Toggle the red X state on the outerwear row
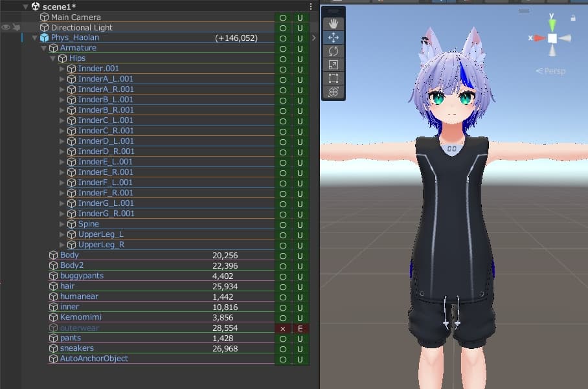The width and height of the screenshot is (588, 389). click(x=283, y=328)
